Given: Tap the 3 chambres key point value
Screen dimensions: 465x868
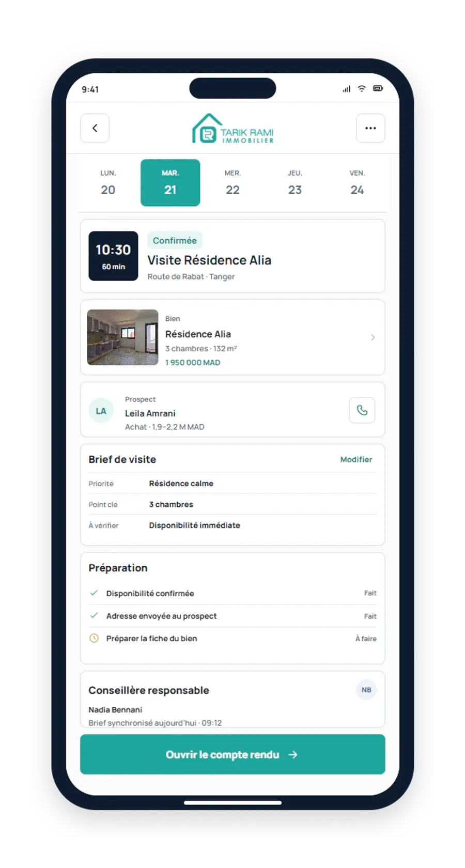Looking at the screenshot, I should pyautogui.click(x=171, y=504).
